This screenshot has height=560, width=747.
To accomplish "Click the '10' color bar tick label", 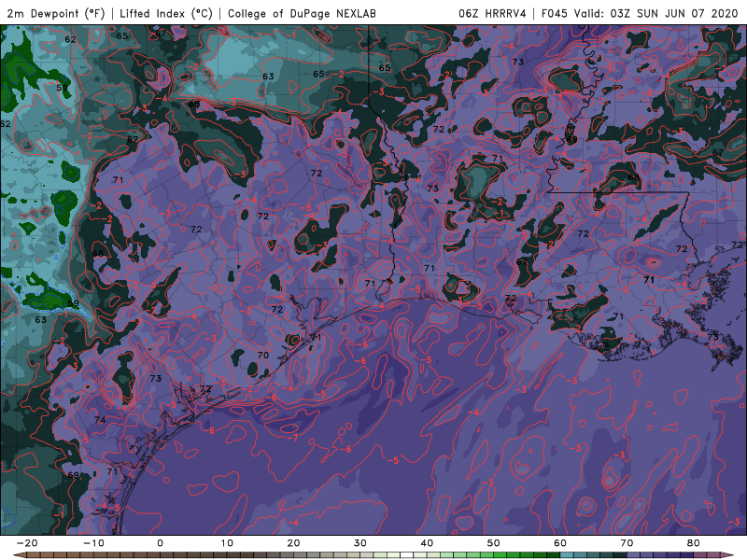I will (227, 543).
